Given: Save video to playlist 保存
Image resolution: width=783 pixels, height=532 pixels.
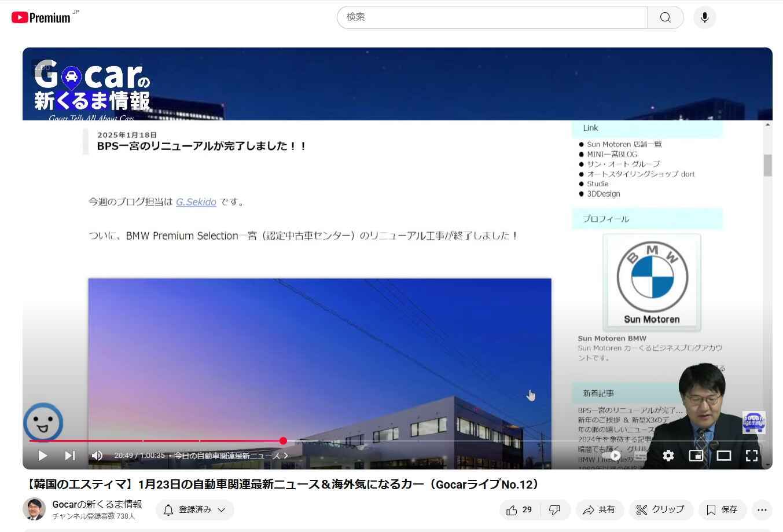Looking at the screenshot, I should coord(722,510).
